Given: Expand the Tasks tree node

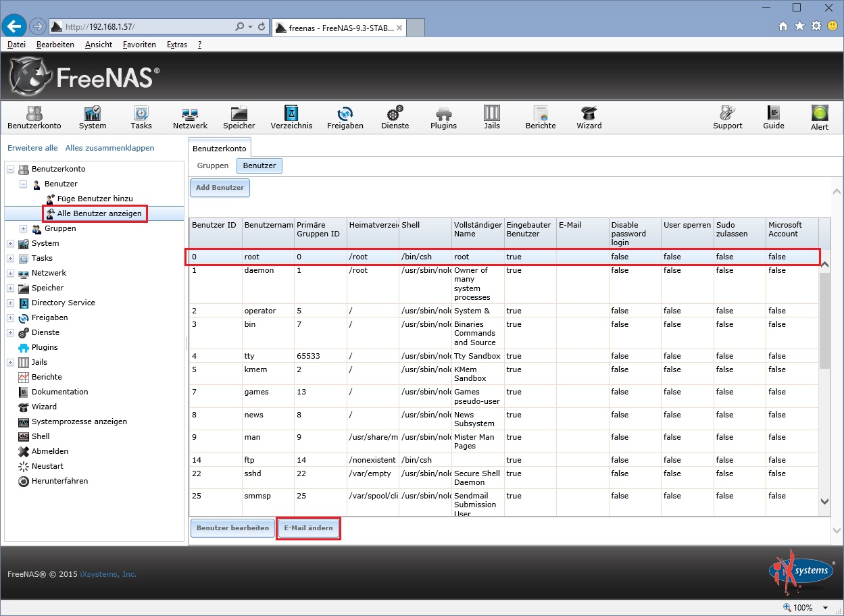Looking at the screenshot, I should click(x=10, y=258).
